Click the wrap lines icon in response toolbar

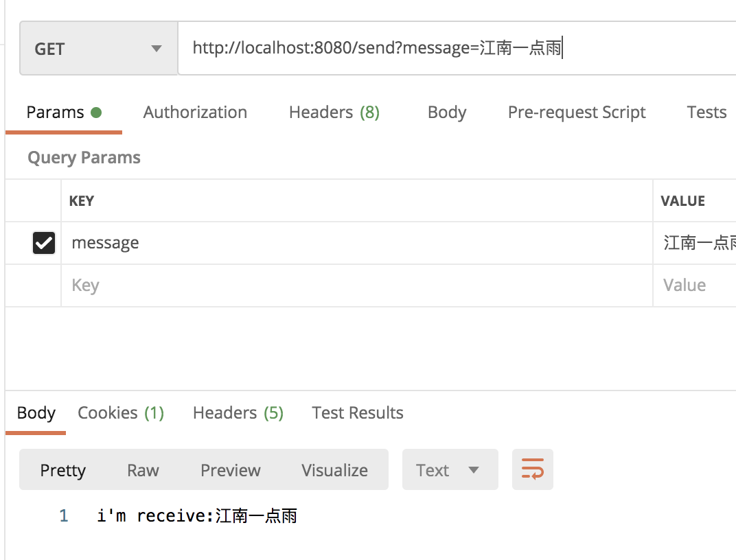point(532,470)
